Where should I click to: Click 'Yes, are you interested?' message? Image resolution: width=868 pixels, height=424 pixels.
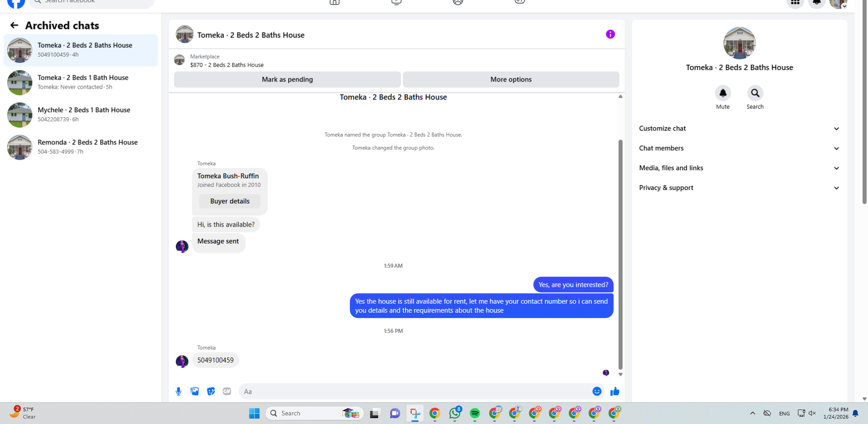(x=573, y=285)
